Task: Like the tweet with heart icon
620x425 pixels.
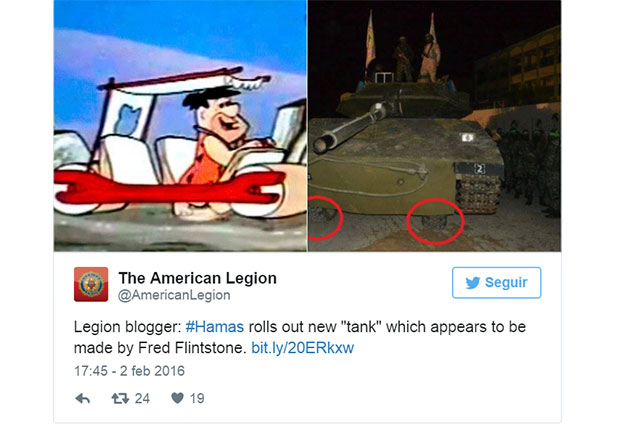Action: 178,398
